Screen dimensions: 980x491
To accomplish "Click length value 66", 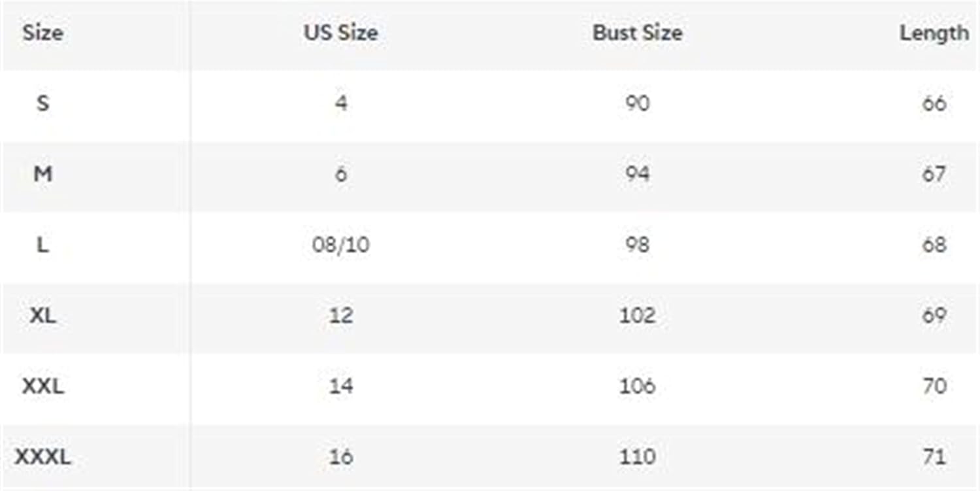I will coord(934,103).
